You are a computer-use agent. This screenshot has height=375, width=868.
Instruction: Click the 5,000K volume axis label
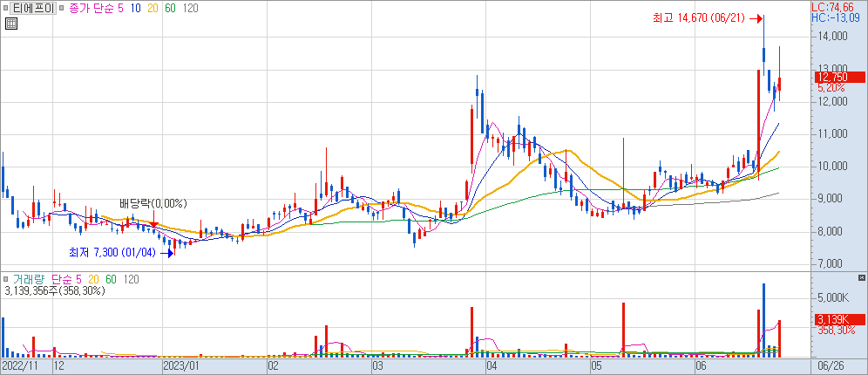(833, 298)
